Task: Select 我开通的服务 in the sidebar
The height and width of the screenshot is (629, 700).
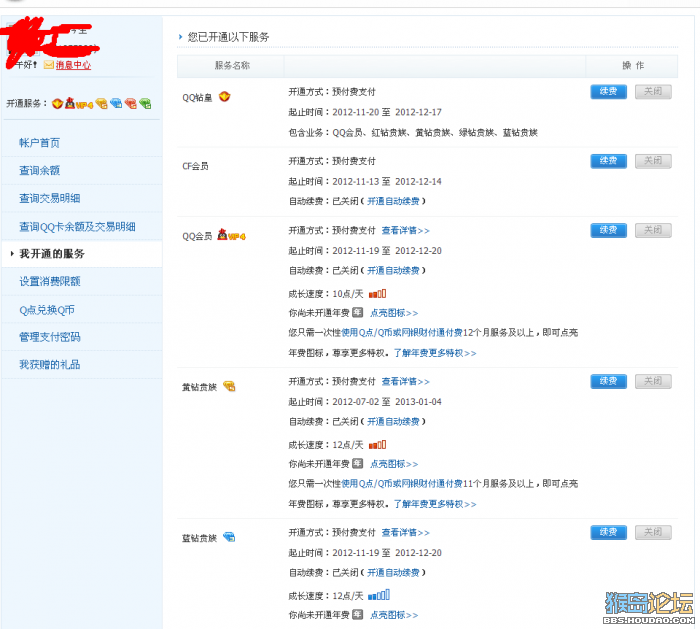Action: click(52, 254)
